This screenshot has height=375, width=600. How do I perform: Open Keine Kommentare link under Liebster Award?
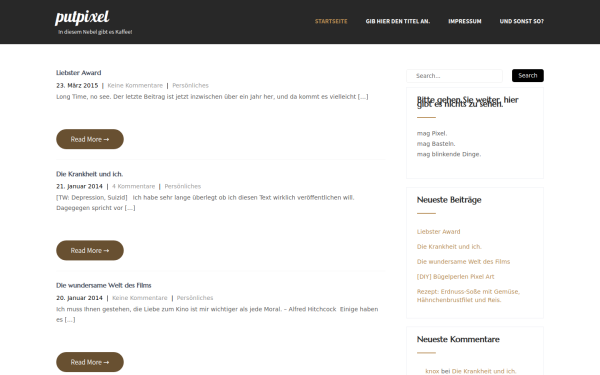135,85
